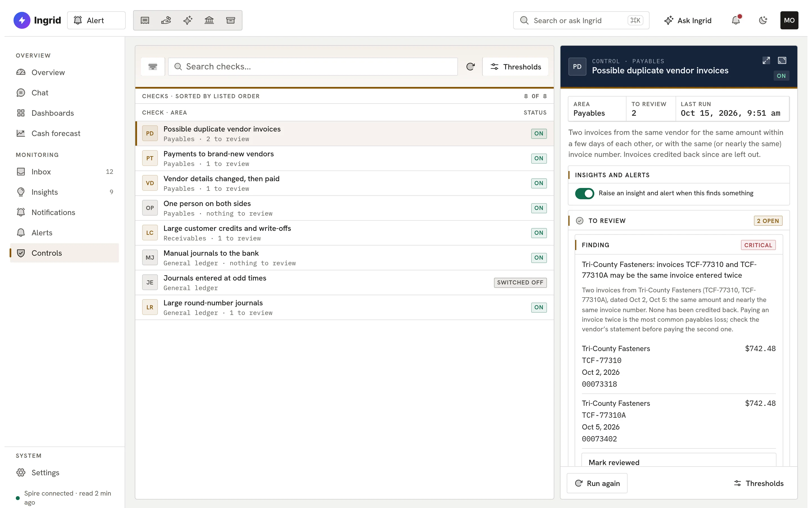
Task: Click the PD badge in the detail header
Action: pos(577,67)
